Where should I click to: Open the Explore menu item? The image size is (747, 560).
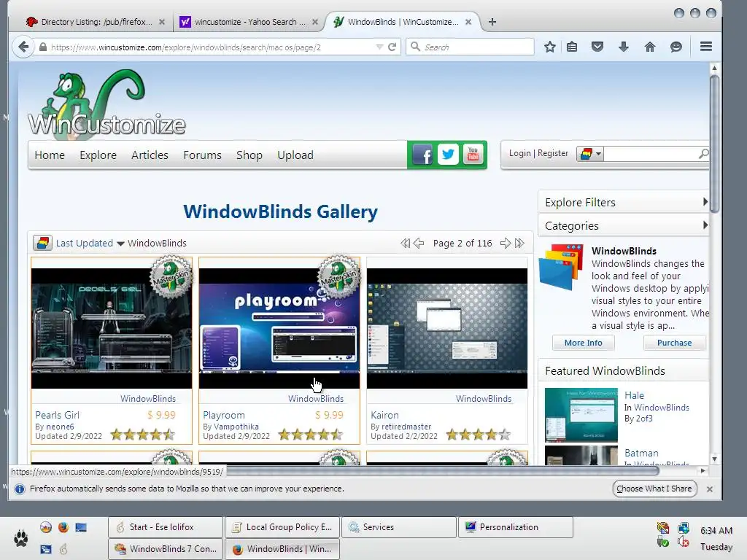pyautogui.click(x=98, y=155)
